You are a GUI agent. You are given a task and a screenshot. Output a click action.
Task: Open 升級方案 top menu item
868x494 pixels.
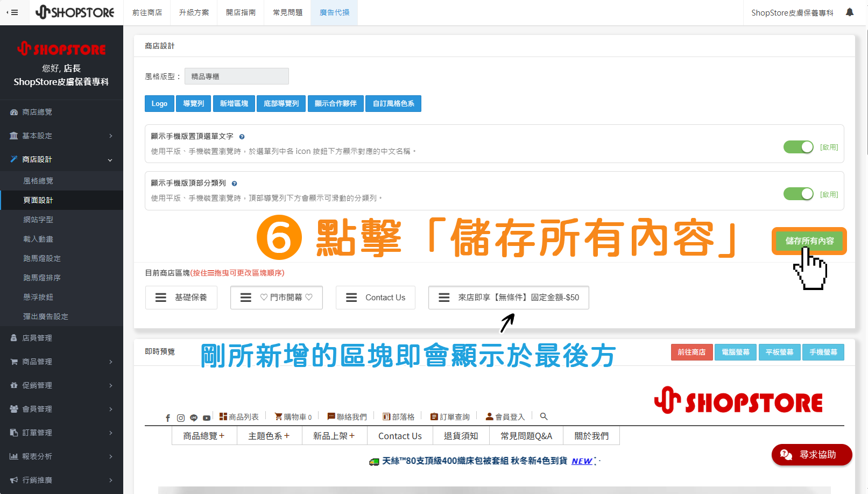click(194, 12)
